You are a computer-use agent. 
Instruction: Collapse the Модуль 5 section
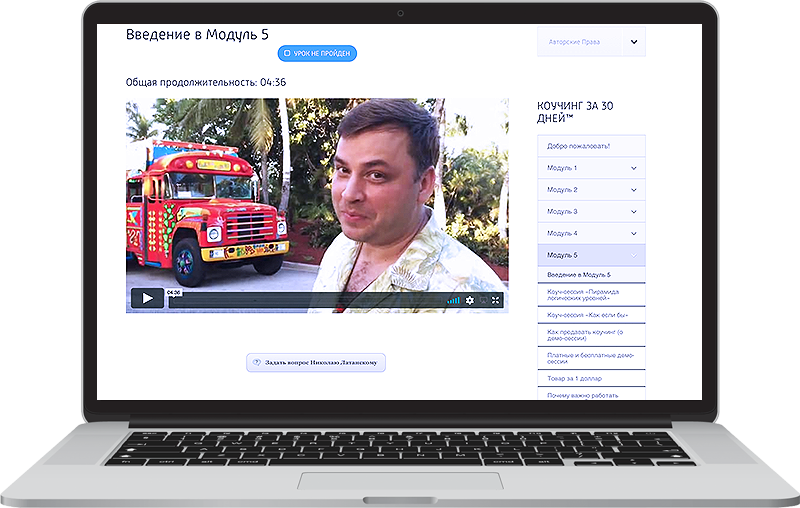[634, 255]
